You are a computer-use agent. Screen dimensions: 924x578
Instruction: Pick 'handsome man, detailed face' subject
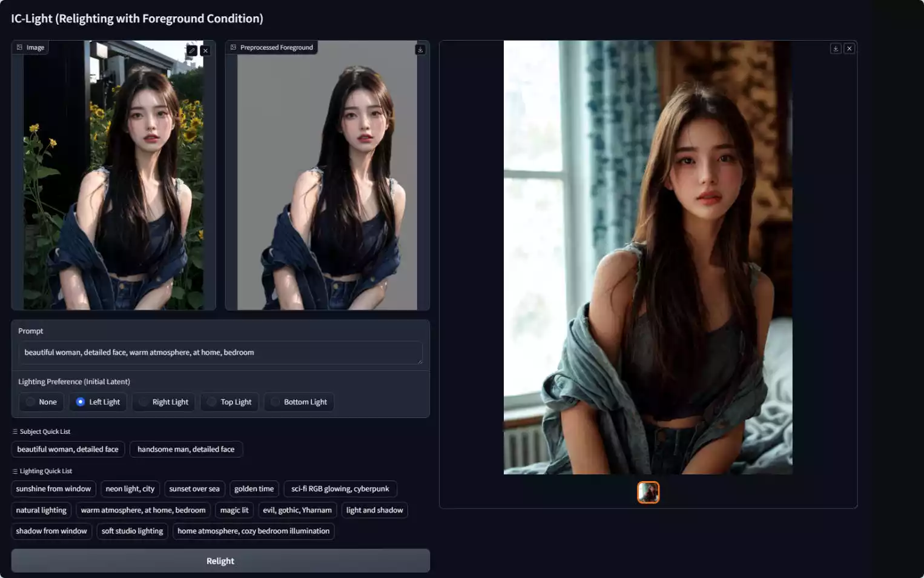(186, 449)
